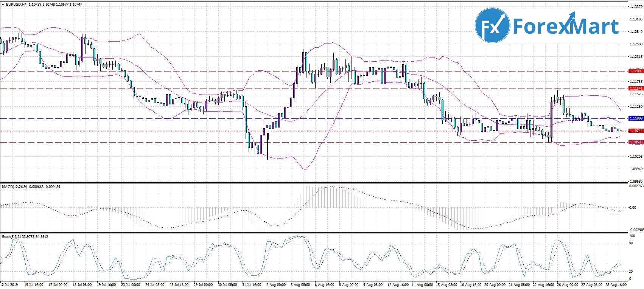644x289 pixels.
Task: Click the blue 1.11008 price level label
Action: pyautogui.click(x=636, y=118)
